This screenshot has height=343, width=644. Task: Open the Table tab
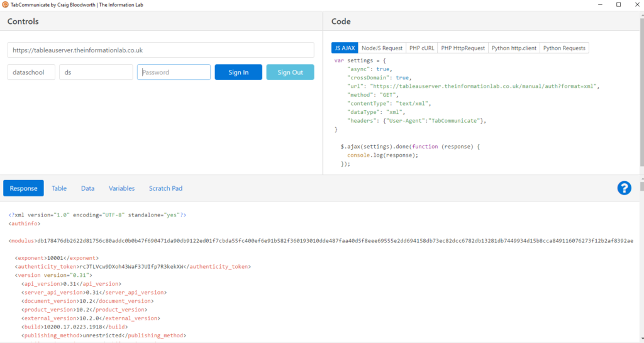[x=59, y=188]
